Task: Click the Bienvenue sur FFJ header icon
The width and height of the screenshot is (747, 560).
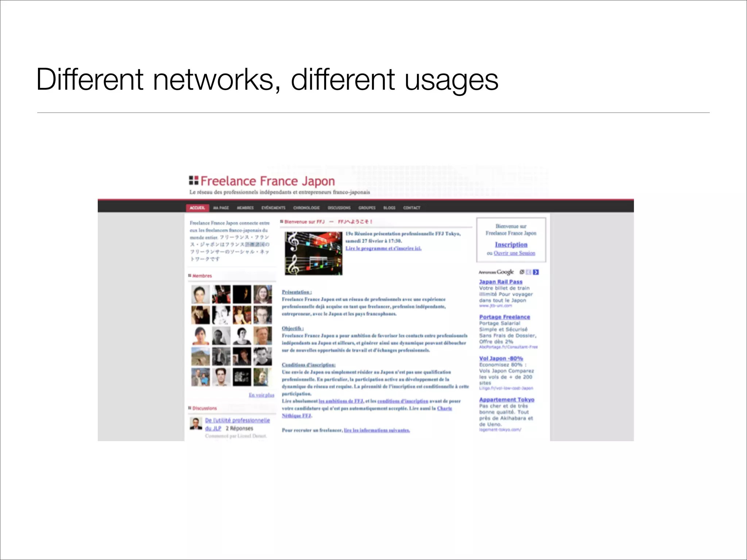Action: point(282,221)
